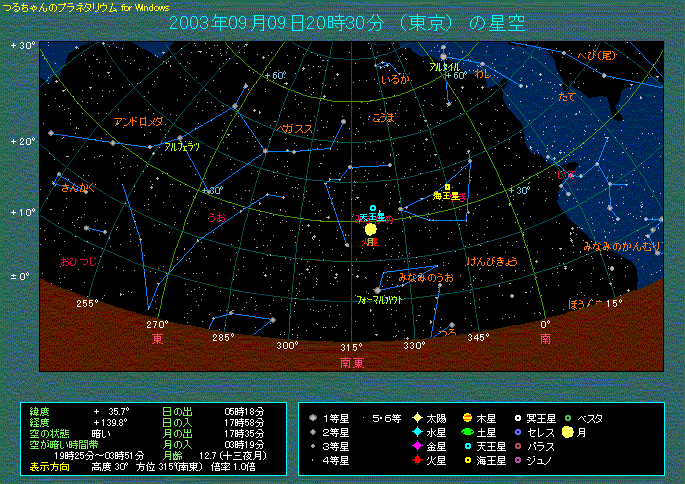Click the Pegasus constellation label
The height and width of the screenshot is (484, 685).
295,129
